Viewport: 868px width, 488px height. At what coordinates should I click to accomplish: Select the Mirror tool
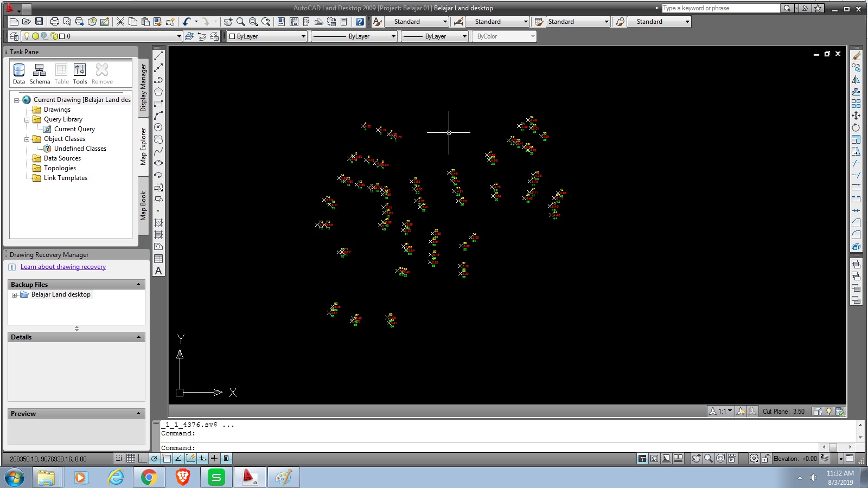coord(856,80)
